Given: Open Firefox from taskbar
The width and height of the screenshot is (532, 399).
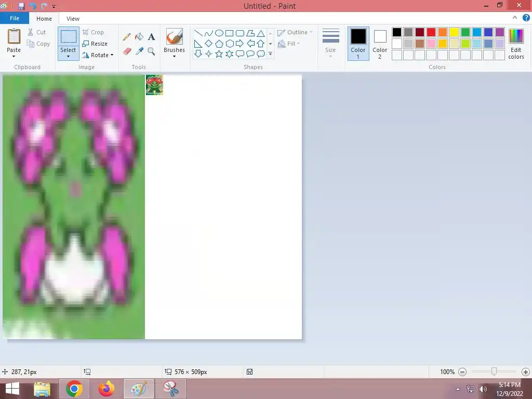Looking at the screenshot, I should (106, 389).
